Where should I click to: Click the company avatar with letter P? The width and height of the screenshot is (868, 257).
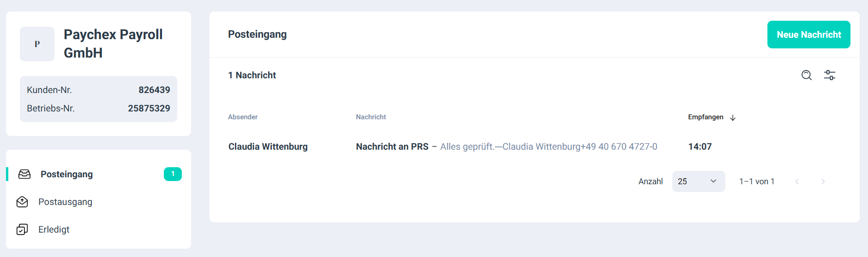(37, 44)
